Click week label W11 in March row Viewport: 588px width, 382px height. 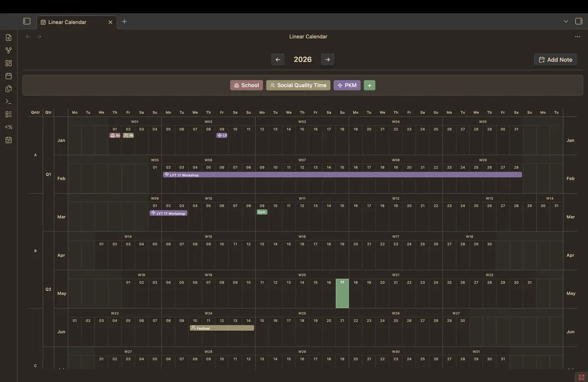tap(302, 198)
